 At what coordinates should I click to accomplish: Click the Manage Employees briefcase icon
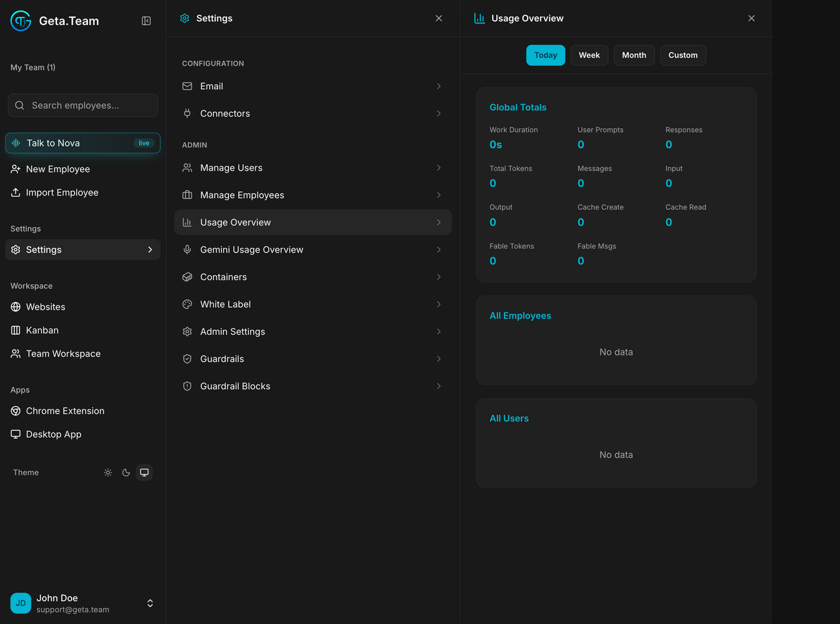tap(187, 195)
